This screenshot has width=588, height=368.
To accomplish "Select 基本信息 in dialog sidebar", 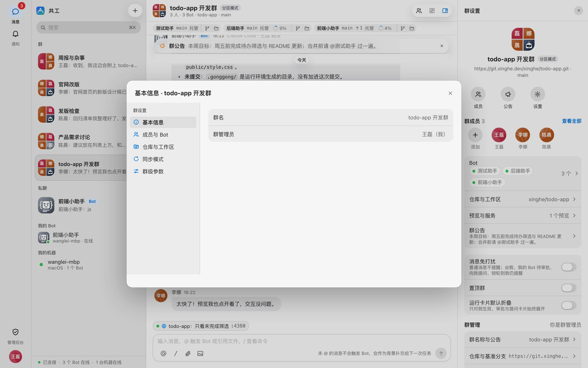I will pyautogui.click(x=163, y=122).
